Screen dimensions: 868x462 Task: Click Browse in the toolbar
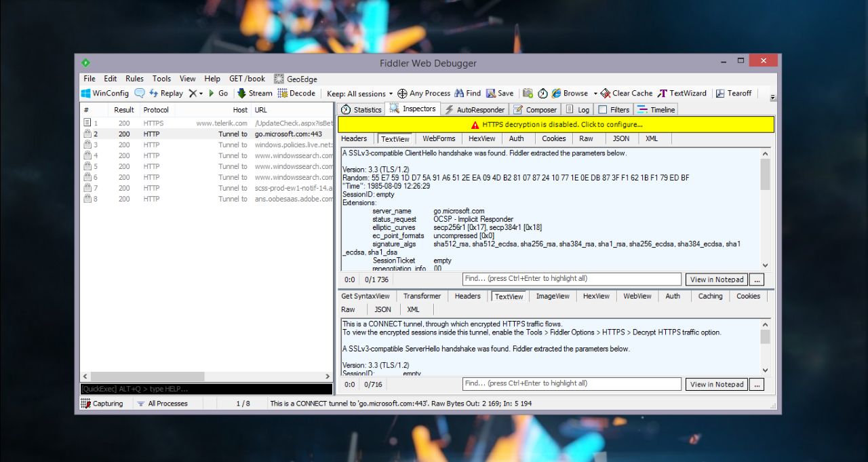[x=570, y=94]
